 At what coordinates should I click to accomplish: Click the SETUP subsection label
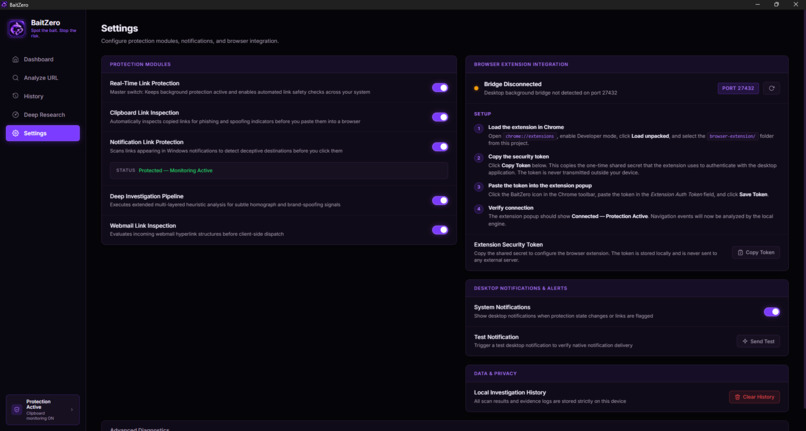click(x=482, y=114)
